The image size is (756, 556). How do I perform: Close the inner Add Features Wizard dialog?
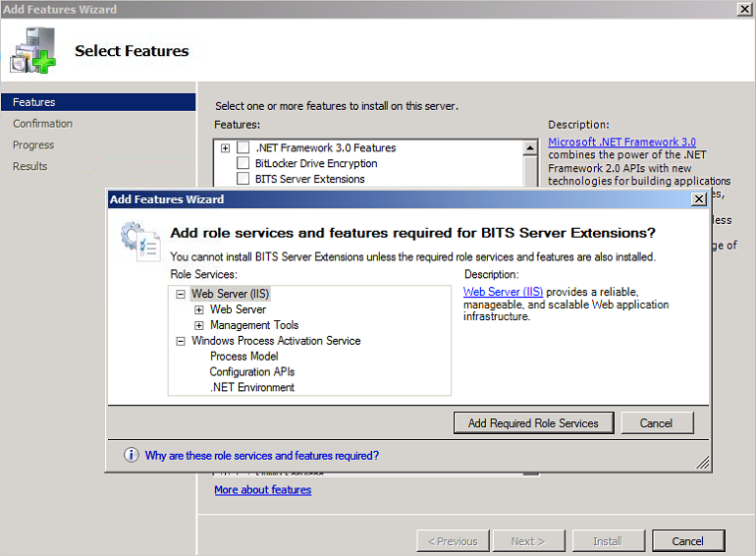coord(699,198)
